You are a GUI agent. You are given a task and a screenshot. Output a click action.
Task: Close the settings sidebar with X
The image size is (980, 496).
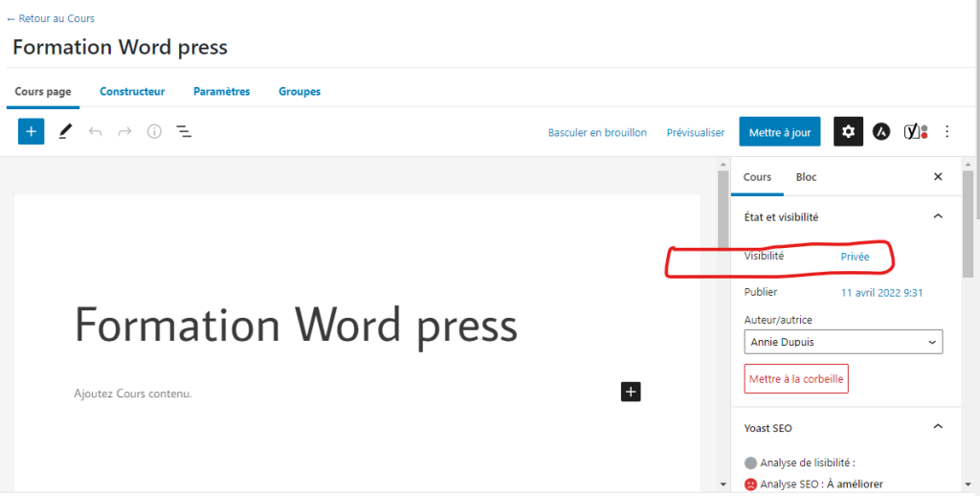click(938, 177)
